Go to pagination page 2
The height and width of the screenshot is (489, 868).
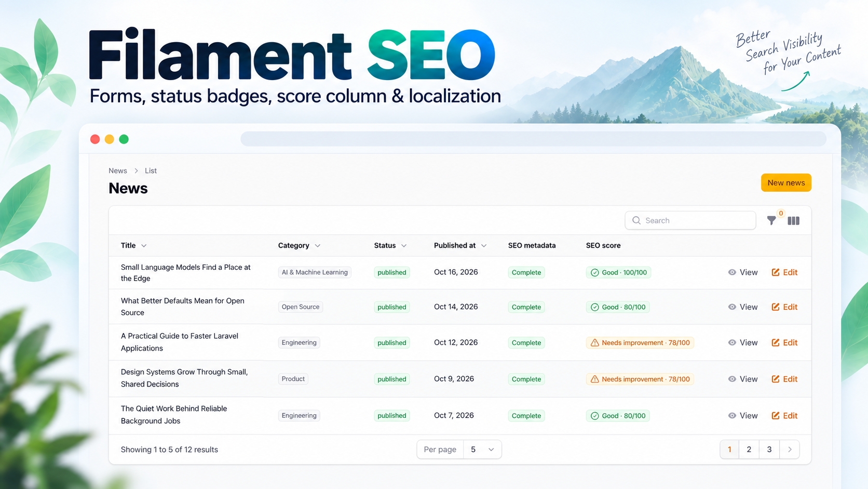point(749,450)
